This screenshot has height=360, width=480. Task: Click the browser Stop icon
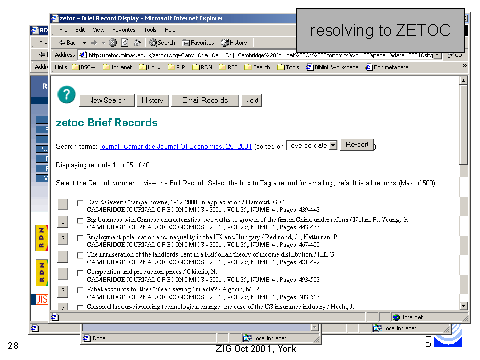point(113,43)
